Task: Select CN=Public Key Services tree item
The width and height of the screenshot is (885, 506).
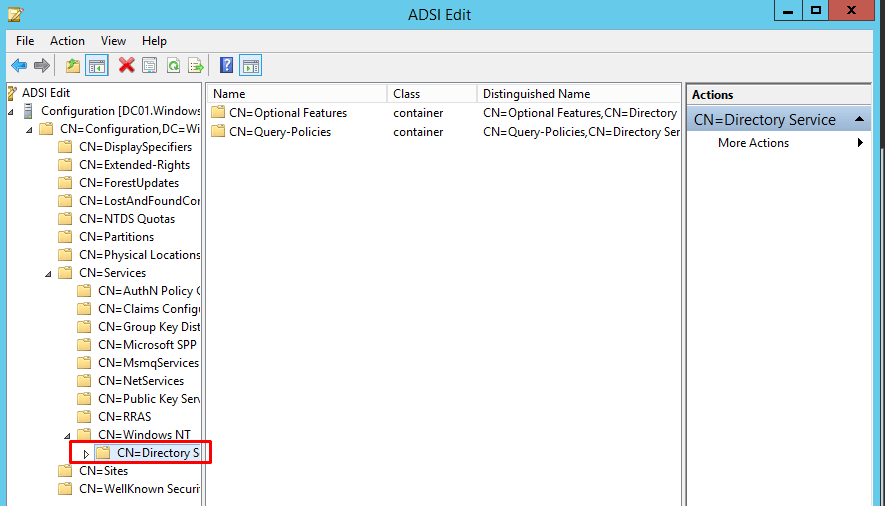Action: (x=149, y=399)
